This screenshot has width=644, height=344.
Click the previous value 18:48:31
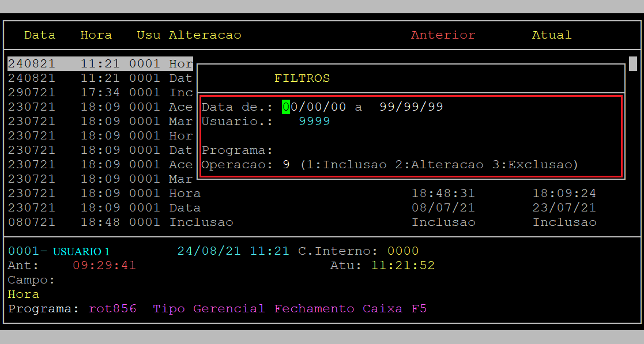click(x=443, y=194)
